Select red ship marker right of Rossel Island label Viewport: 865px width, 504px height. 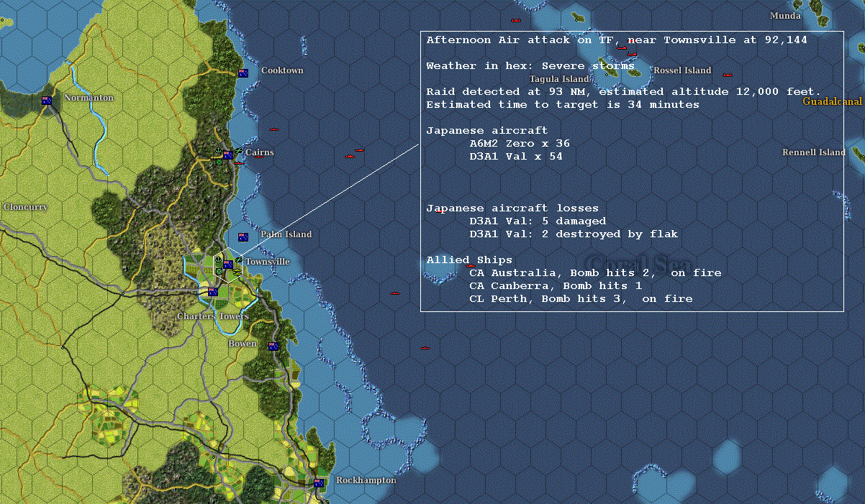pos(727,75)
